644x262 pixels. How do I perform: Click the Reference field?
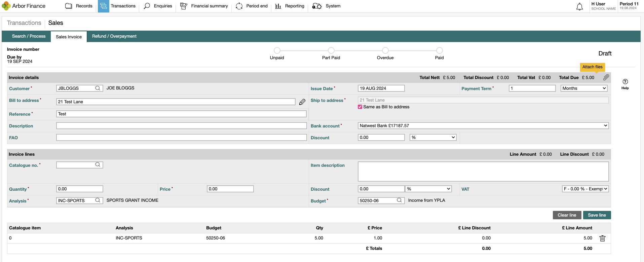point(182,114)
